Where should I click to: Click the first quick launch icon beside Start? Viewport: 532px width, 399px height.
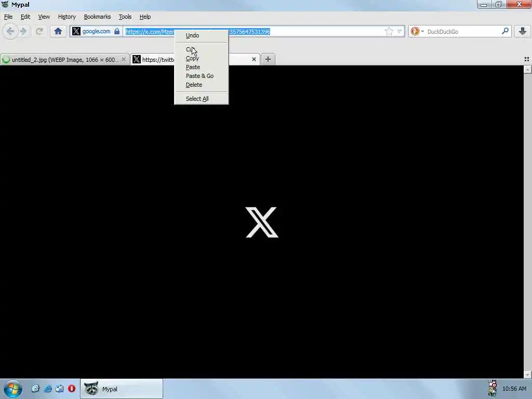coord(35,389)
